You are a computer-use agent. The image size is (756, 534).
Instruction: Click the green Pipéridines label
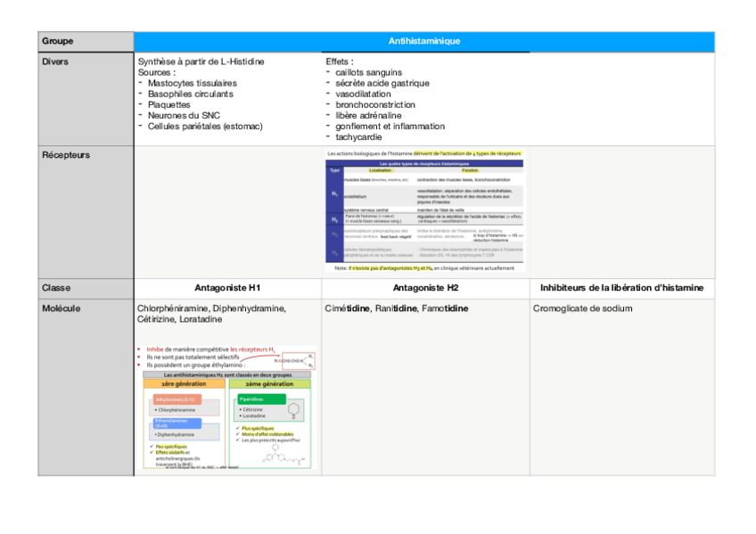click(x=261, y=399)
